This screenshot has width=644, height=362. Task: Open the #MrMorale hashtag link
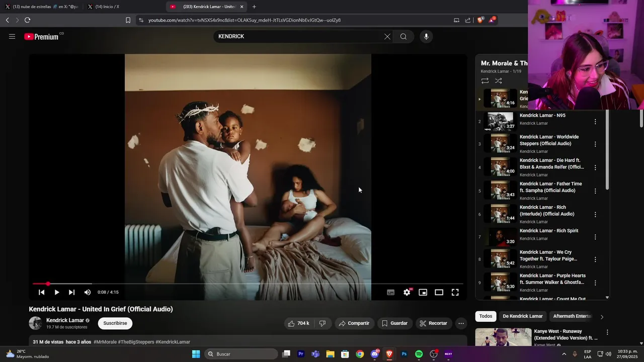pyautogui.click(x=105, y=342)
